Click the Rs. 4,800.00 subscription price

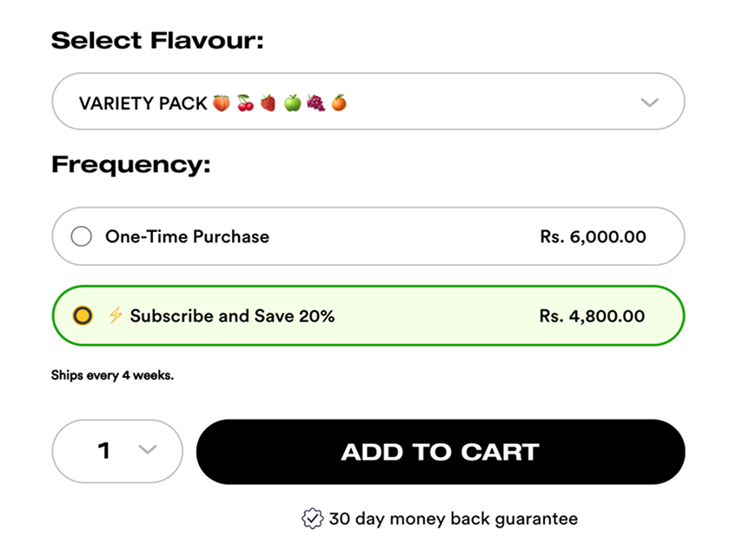[x=592, y=315]
